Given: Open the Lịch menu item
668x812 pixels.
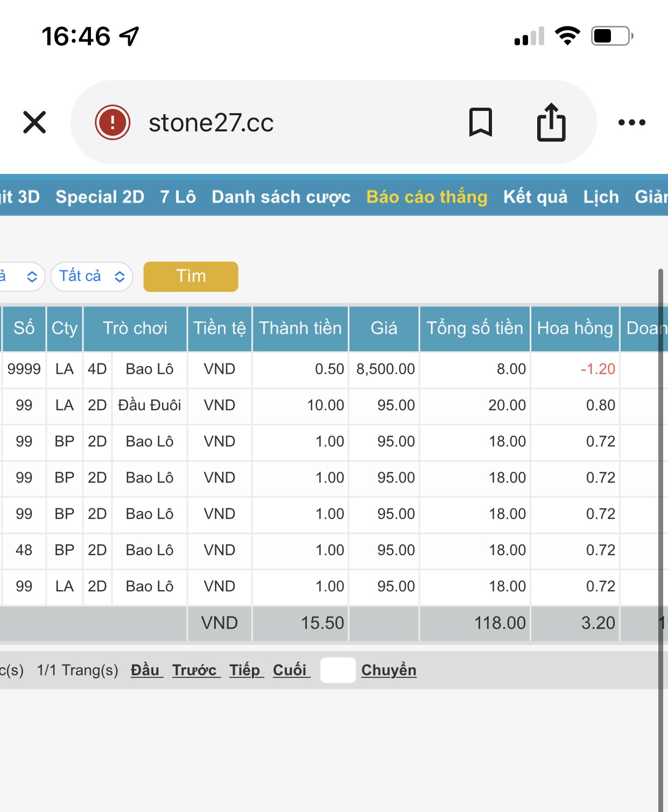Looking at the screenshot, I should [601, 197].
